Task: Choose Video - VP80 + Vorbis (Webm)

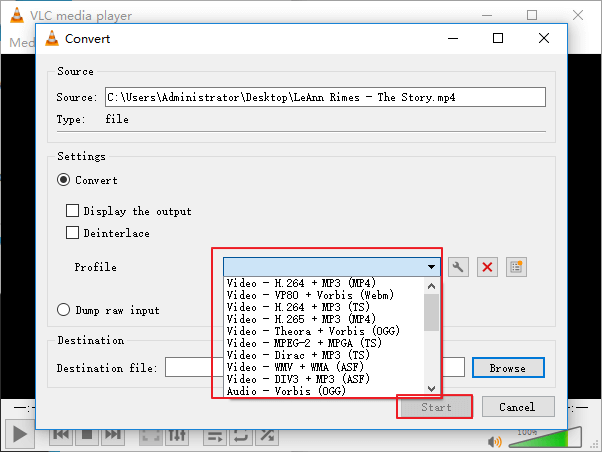Action: (x=310, y=295)
